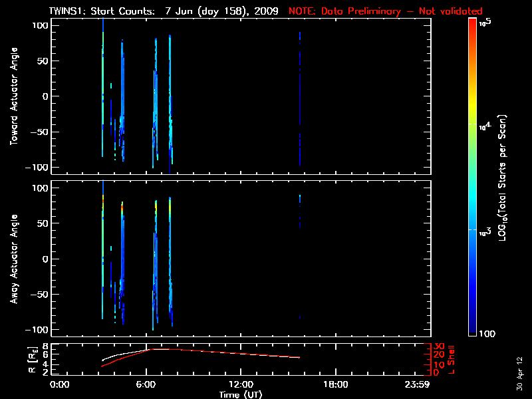Select the red 'Data Preliminary' note text
This screenshot has width=532, height=399.
coord(386,11)
